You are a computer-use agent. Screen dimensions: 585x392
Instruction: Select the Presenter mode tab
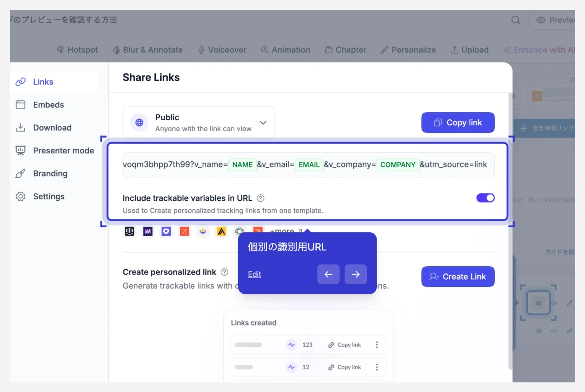pyautogui.click(x=55, y=150)
